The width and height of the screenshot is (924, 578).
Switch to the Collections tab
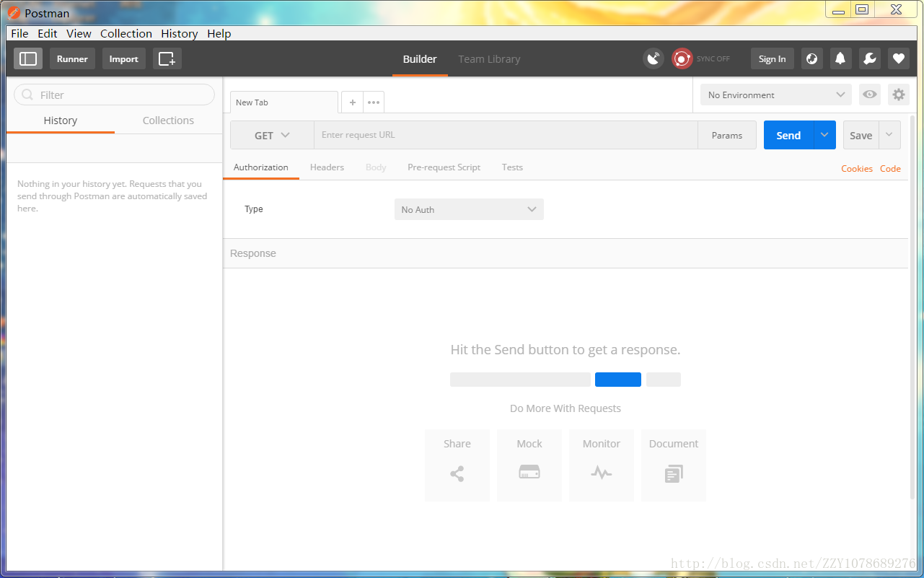(x=168, y=121)
